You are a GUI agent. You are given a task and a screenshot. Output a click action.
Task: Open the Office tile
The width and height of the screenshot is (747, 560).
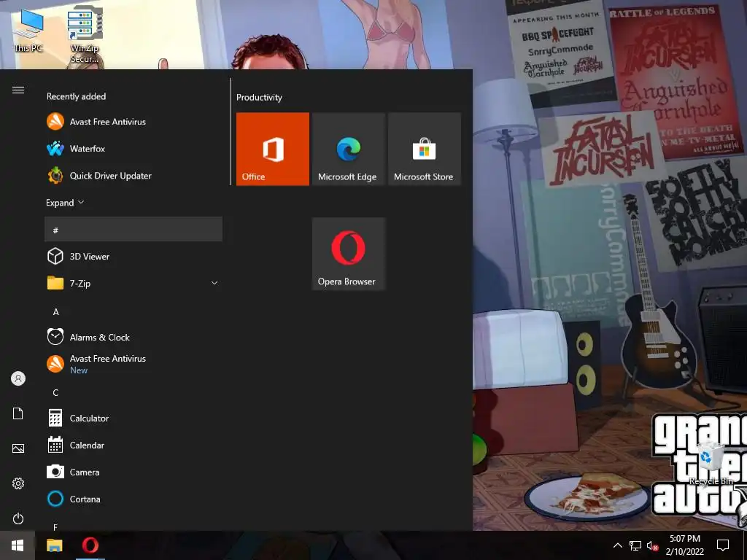[273, 149]
